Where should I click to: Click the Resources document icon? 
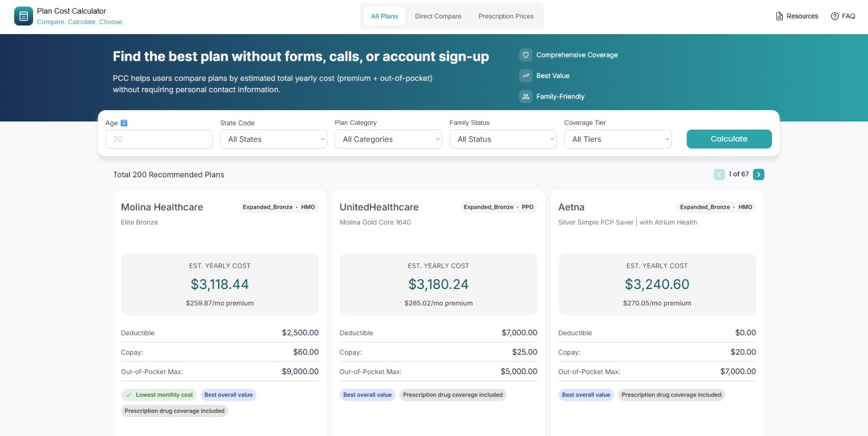780,16
